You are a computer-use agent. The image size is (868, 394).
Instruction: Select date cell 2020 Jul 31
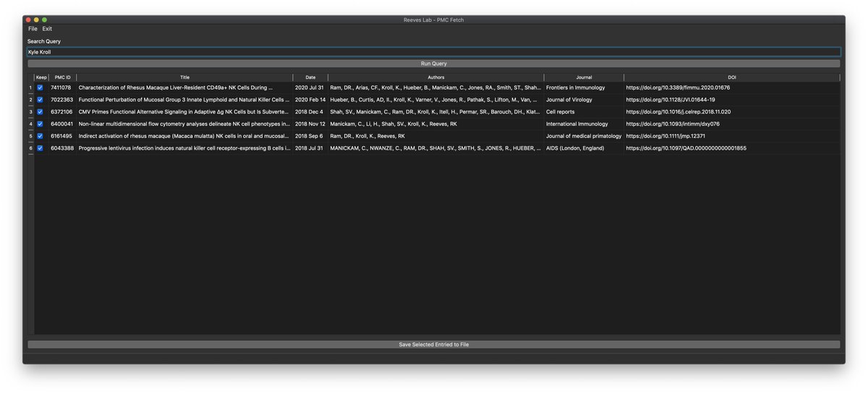(x=310, y=87)
